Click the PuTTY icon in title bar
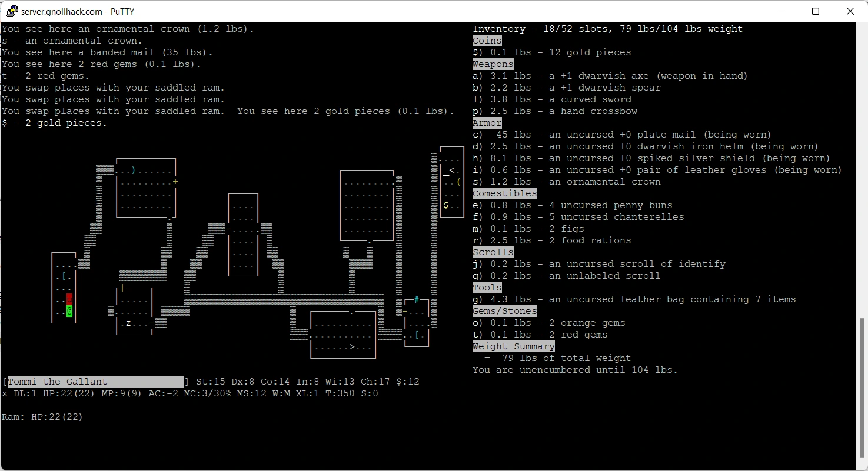This screenshot has height=471, width=868. (11, 11)
